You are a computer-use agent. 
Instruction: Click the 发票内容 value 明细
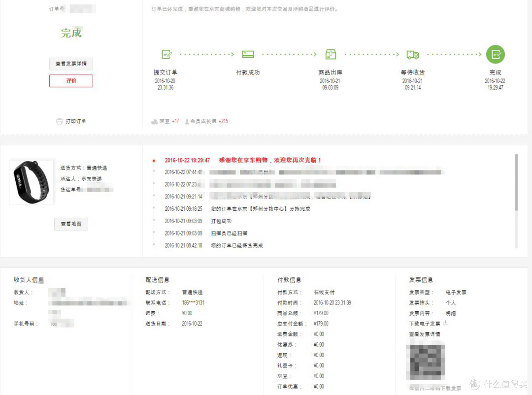click(x=451, y=313)
